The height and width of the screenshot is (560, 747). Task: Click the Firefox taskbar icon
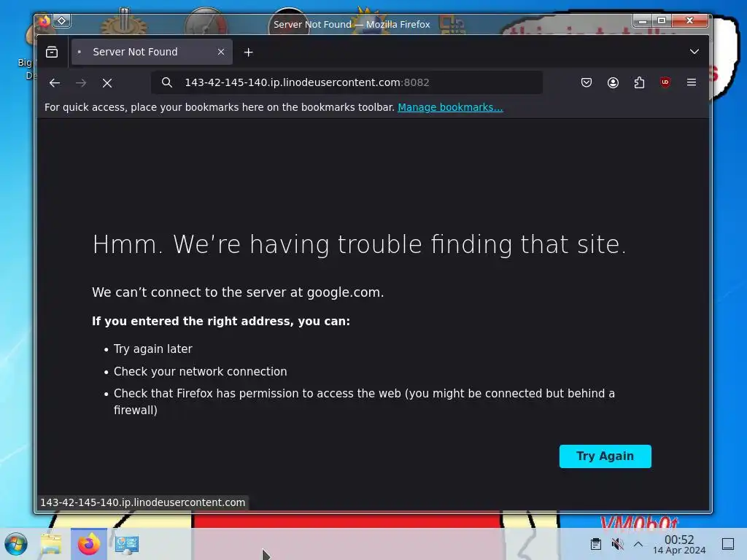coord(89,544)
